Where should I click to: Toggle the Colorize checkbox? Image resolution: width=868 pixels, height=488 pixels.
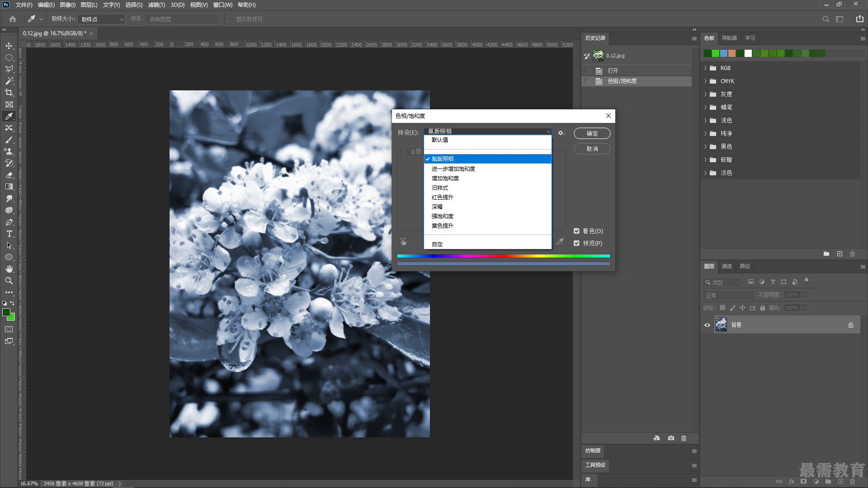576,231
